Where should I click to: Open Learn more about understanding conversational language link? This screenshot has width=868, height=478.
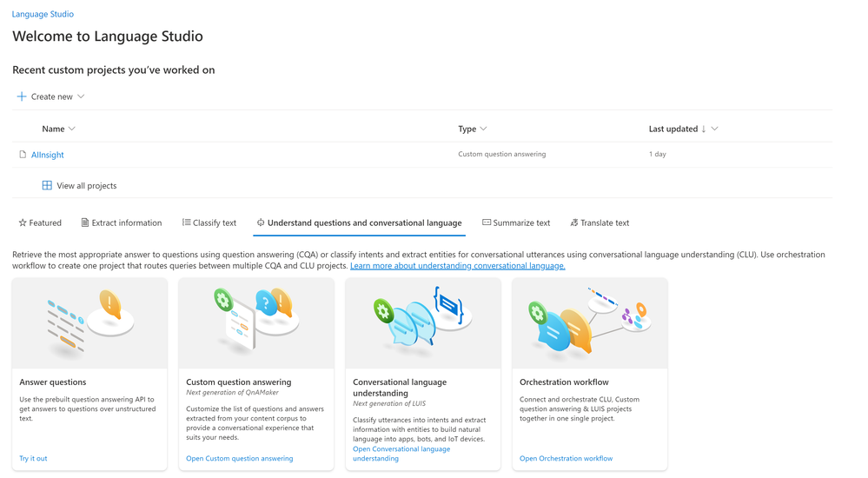(458, 266)
